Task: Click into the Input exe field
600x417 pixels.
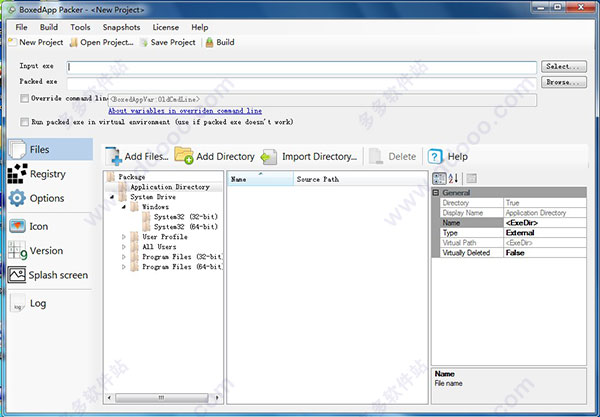Action: 302,67
